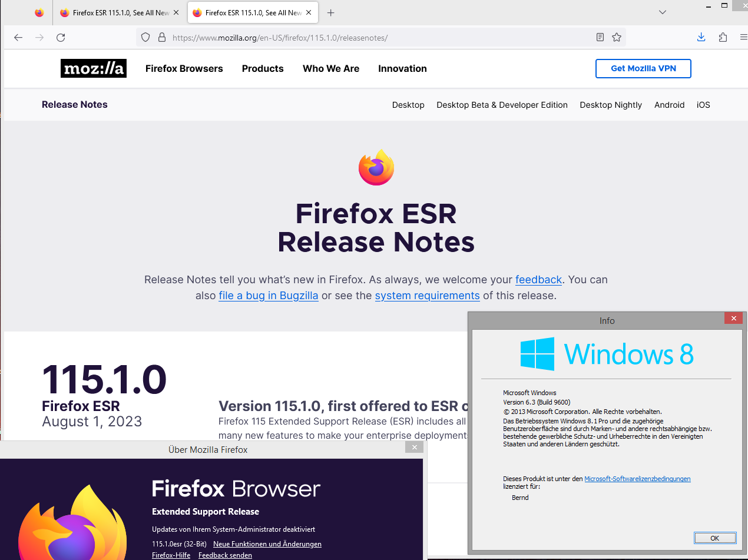Open the Firefox Browsers menu

[x=184, y=68]
